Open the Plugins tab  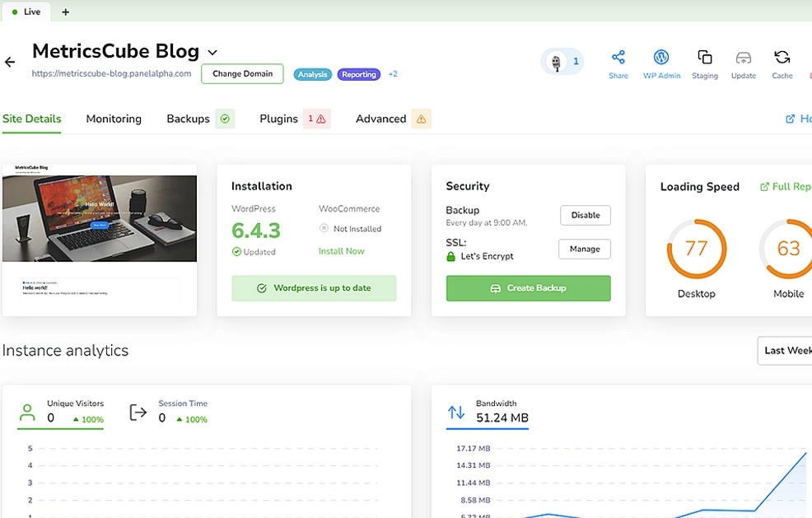(x=278, y=119)
